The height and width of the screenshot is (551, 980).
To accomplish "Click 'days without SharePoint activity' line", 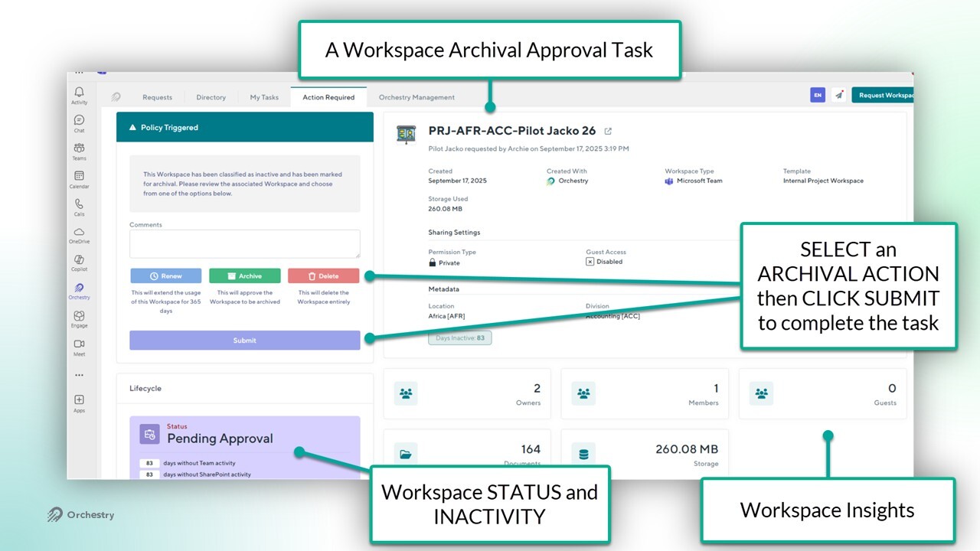I will click(x=206, y=474).
